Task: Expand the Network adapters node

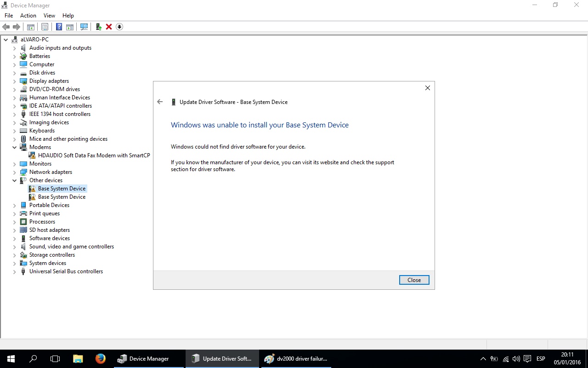Action: 15,172
